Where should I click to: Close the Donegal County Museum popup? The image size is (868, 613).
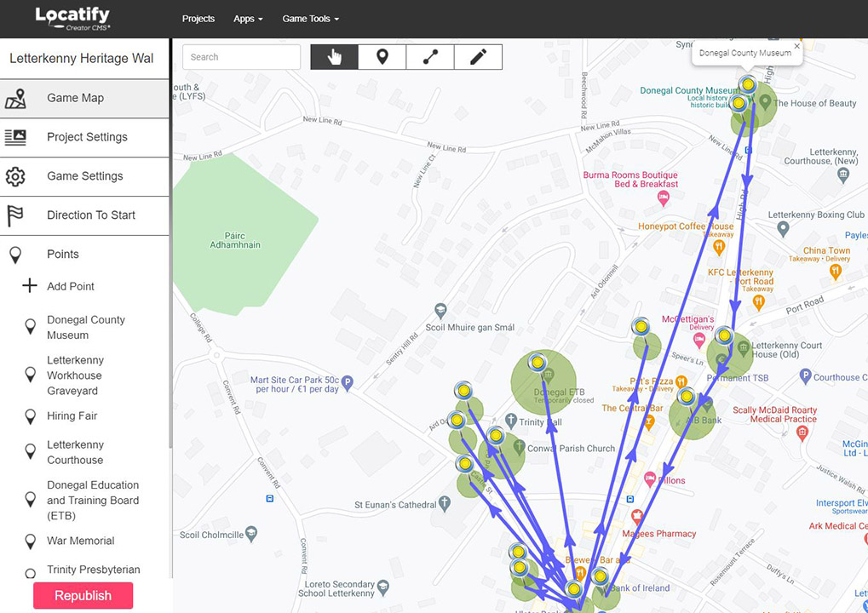pos(797,47)
